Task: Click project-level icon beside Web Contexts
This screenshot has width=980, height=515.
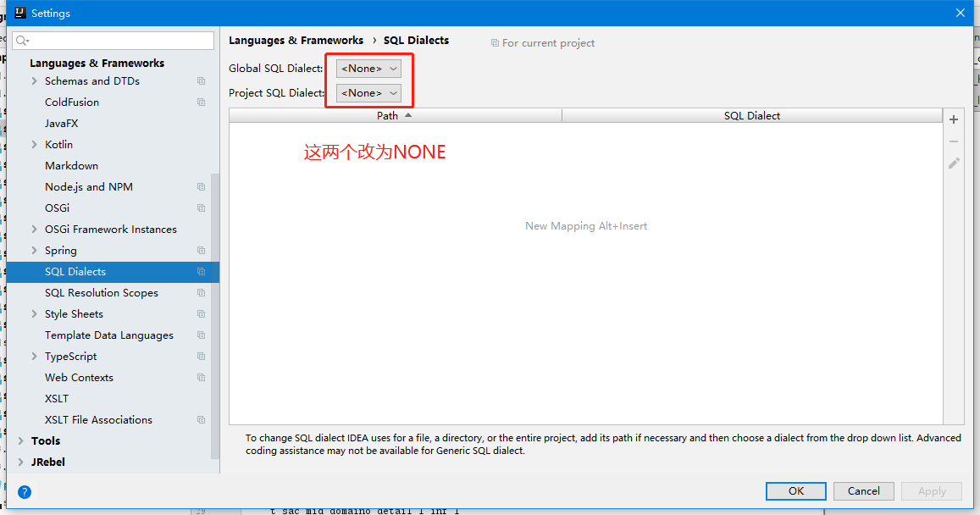Action: [202, 378]
